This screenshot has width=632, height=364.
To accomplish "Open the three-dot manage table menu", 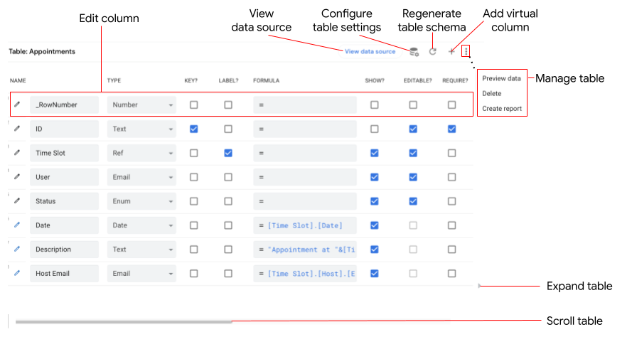I will (466, 52).
